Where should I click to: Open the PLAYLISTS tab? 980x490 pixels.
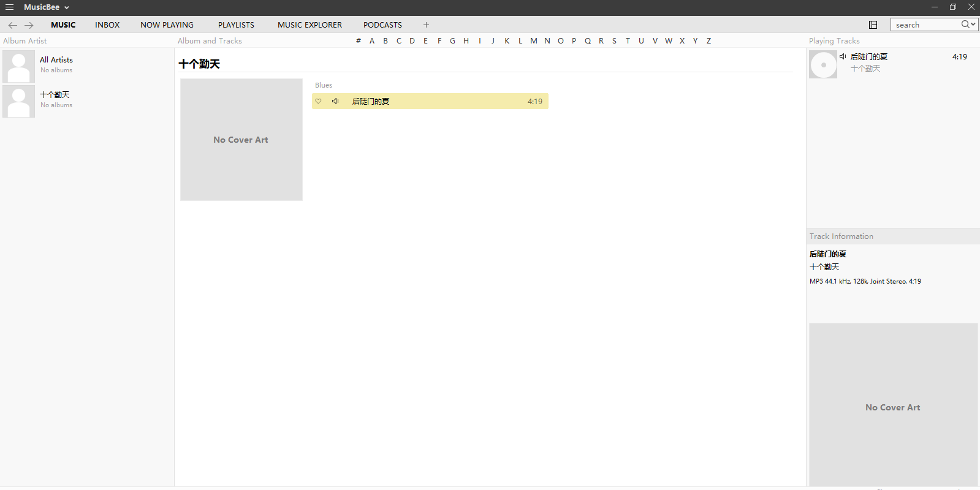[236, 25]
